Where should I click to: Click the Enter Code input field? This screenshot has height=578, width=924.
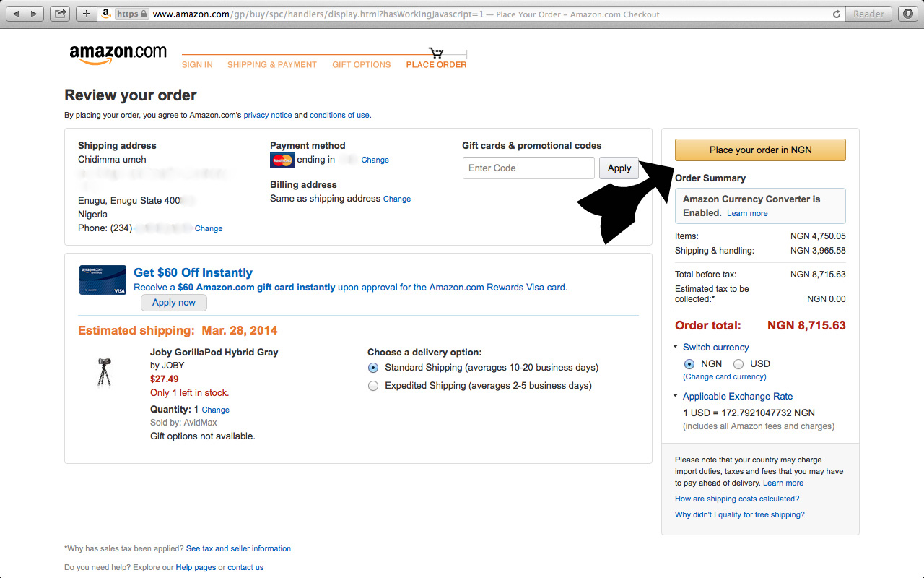click(x=529, y=168)
